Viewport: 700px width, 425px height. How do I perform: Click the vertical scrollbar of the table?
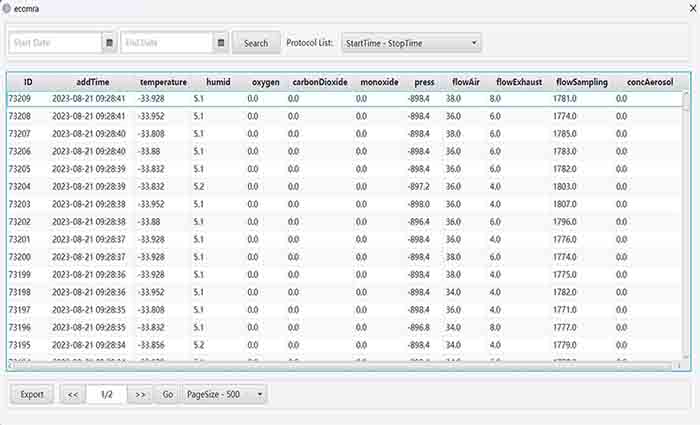(685, 230)
